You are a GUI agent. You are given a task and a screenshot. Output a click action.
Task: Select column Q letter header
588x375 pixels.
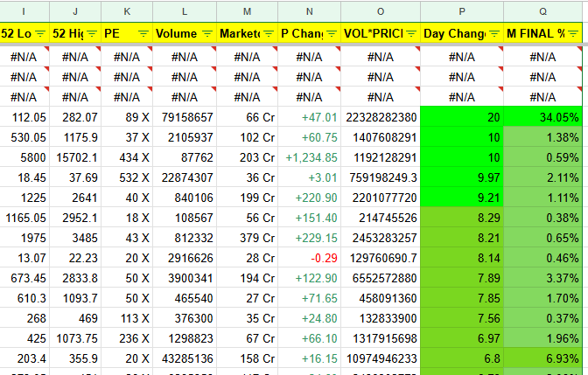point(543,10)
